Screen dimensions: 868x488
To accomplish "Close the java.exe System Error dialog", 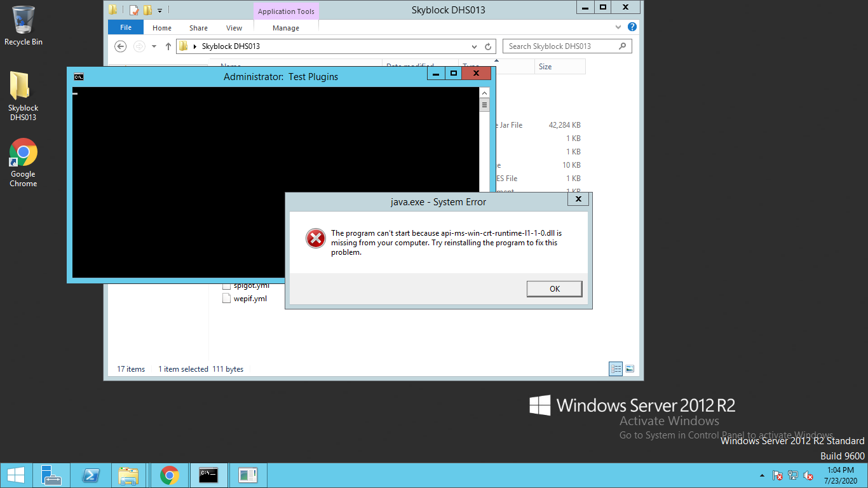I will click(x=578, y=200).
